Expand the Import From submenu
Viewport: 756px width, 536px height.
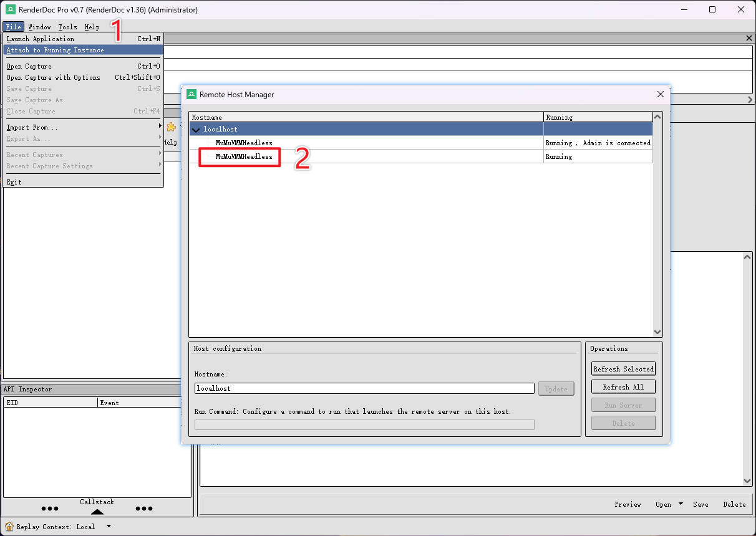click(82, 127)
